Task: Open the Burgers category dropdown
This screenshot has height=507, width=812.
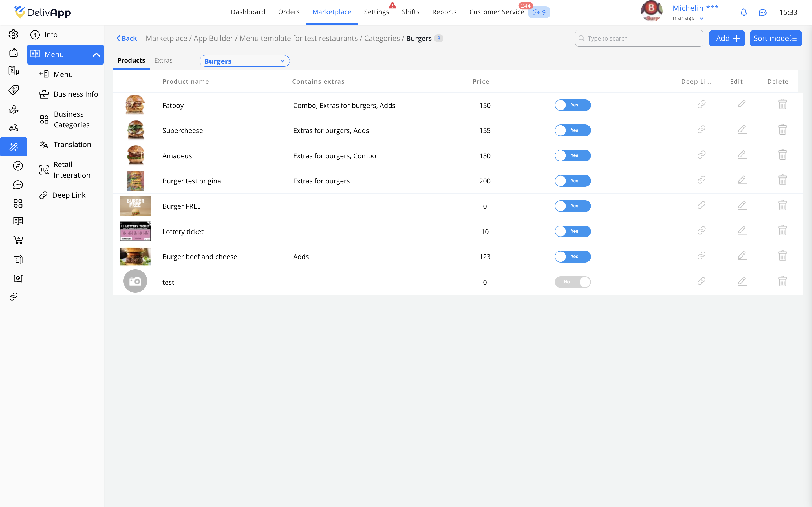Action: click(244, 61)
